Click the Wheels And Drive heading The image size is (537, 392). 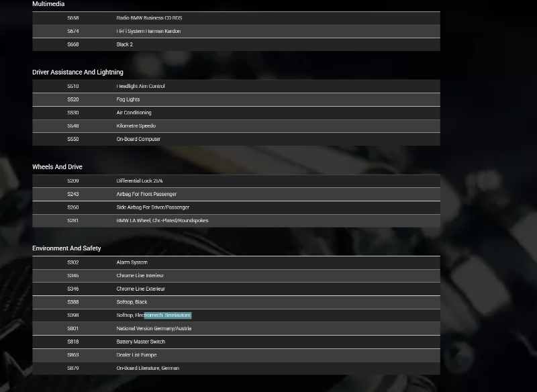[x=57, y=166]
